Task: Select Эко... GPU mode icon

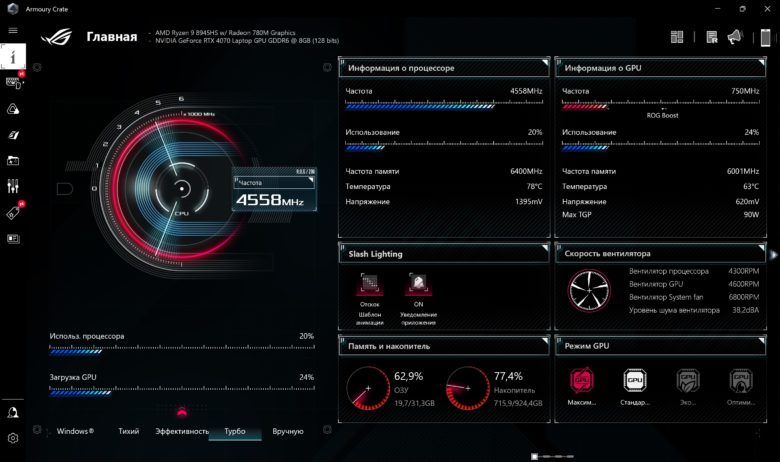Action: click(x=688, y=380)
